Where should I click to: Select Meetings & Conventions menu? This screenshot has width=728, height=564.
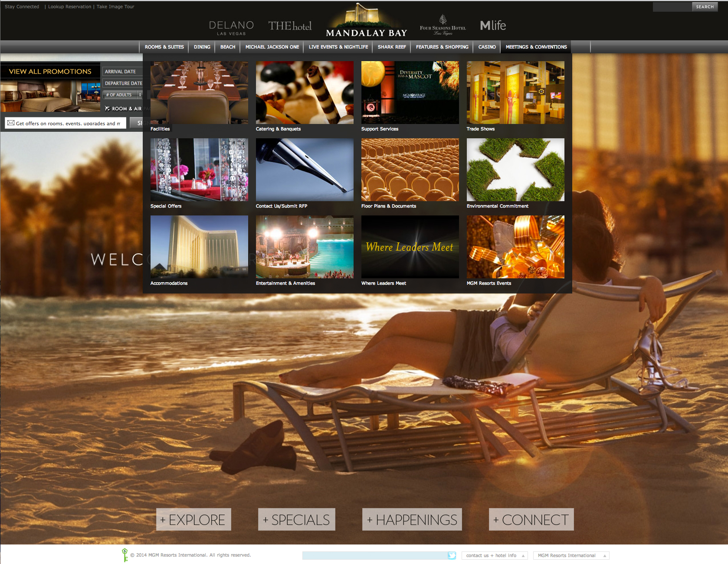tap(536, 47)
